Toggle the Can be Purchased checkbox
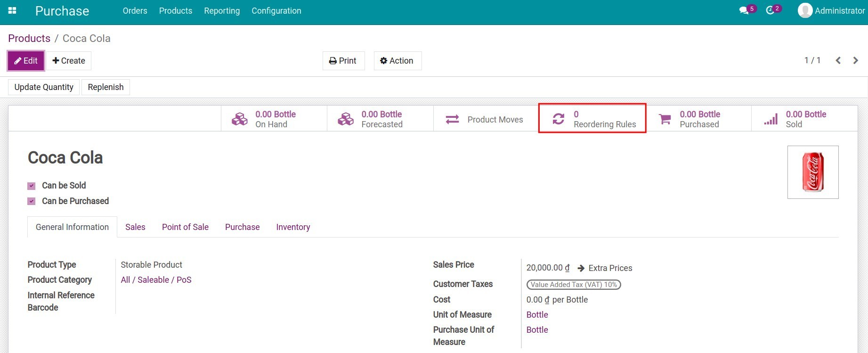The width and height of the screenshot is (868, 353). coord(32,201)
